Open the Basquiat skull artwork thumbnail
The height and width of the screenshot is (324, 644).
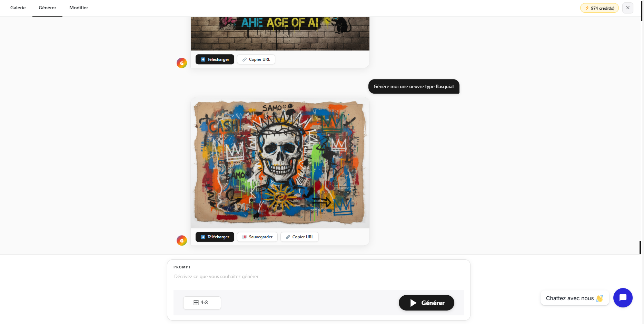pos(280,163)
